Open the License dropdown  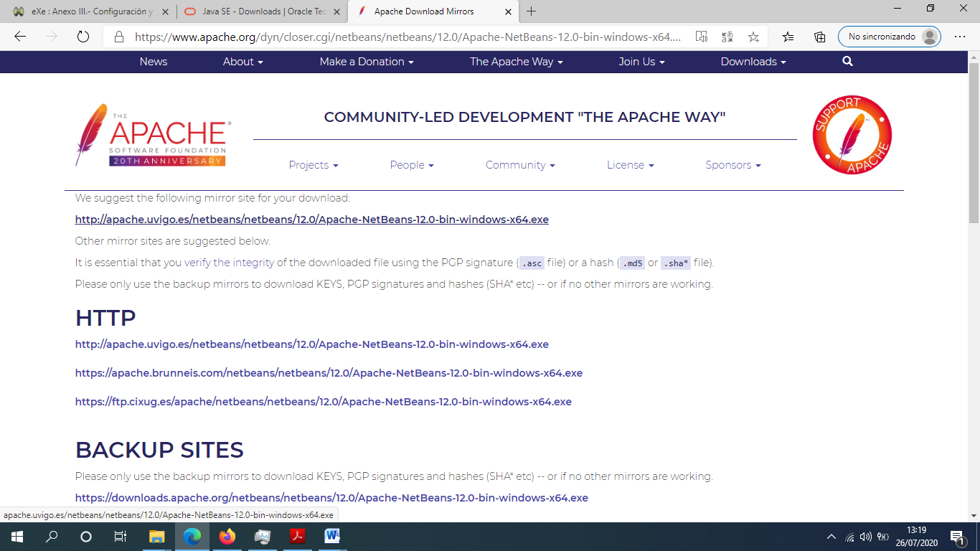pyautogui.click(x=631, y=165)
